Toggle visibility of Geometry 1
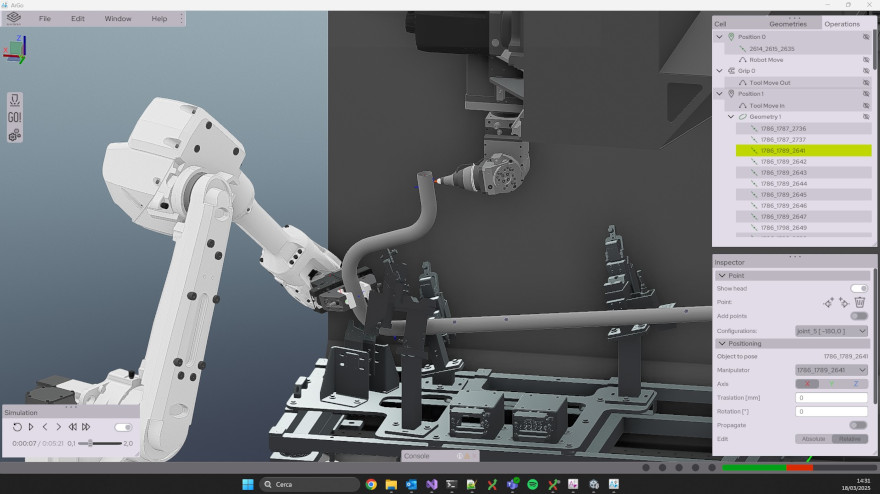Image resolution: width=880 pixels, height=494 pixels. (866, 117)
